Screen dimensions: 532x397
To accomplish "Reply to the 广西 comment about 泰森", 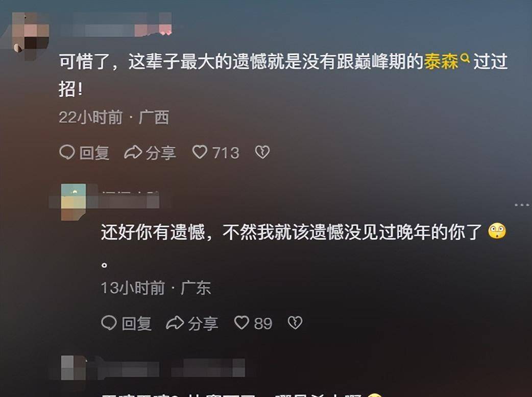I will pyautogui.click(x=84, y=152).
